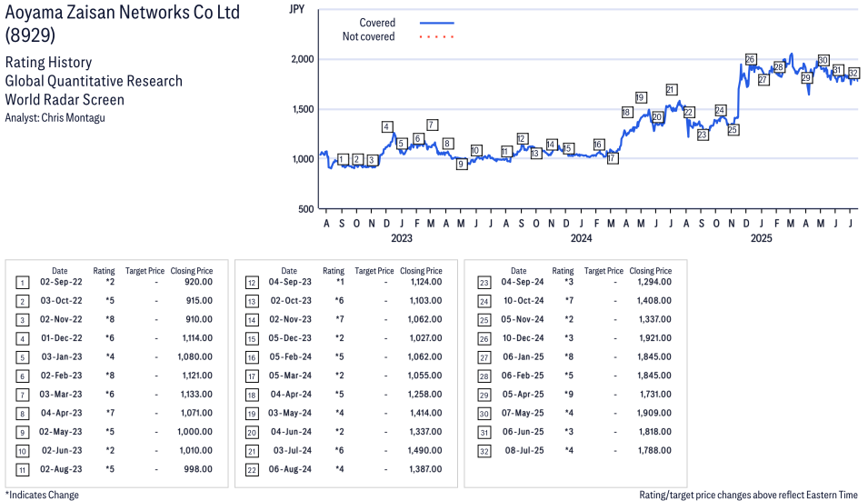Screen dimensions: 868x501
Task: Click the 1,500 y-axis label
Action: point(303,109)
